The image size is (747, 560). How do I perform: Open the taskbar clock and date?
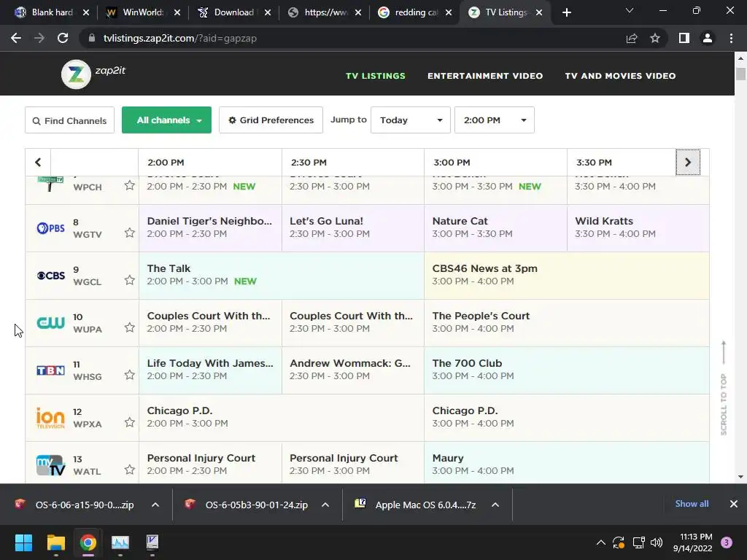(693, 542)
